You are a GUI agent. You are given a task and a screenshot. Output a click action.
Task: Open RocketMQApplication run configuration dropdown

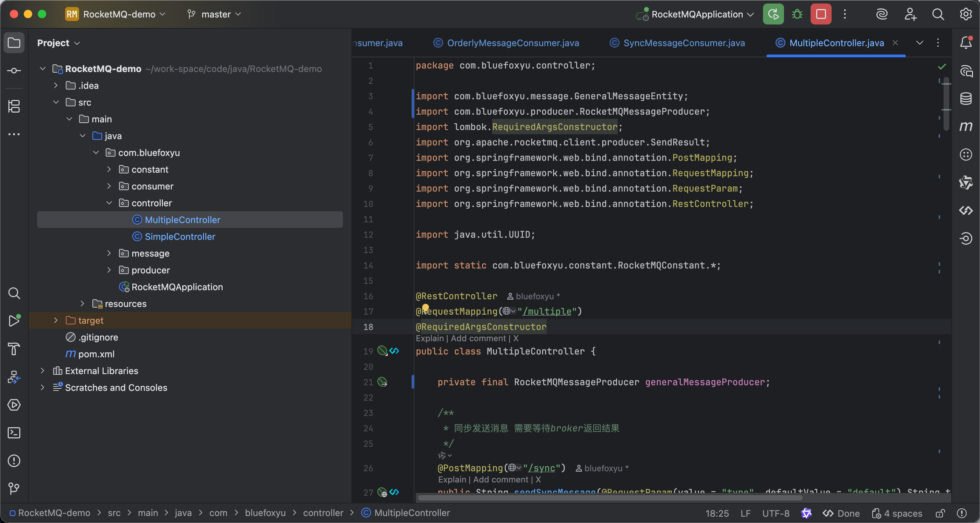pos(696,14)
